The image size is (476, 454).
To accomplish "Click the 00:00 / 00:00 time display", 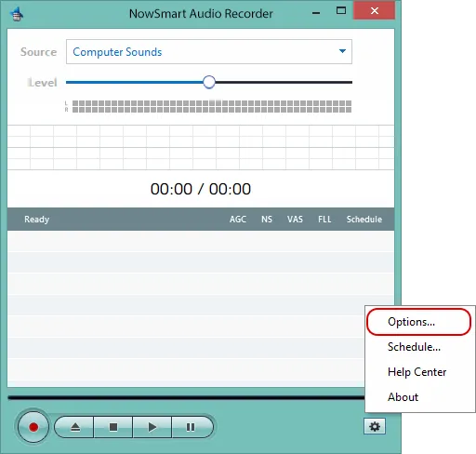I will (x=201, y=189).
